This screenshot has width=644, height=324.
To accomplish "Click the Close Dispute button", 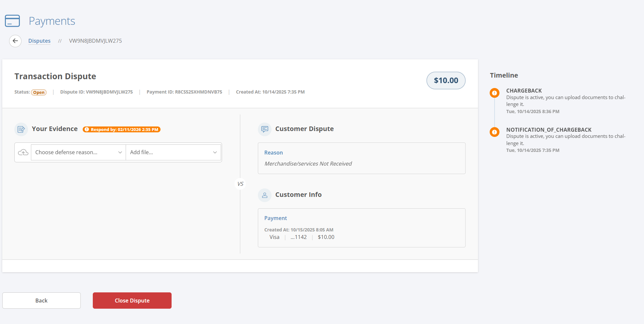I will 132,301.
